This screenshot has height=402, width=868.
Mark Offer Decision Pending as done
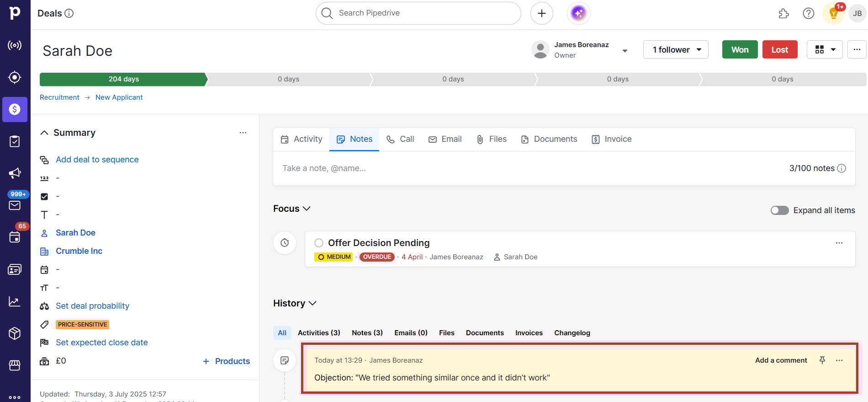[319, 243]
